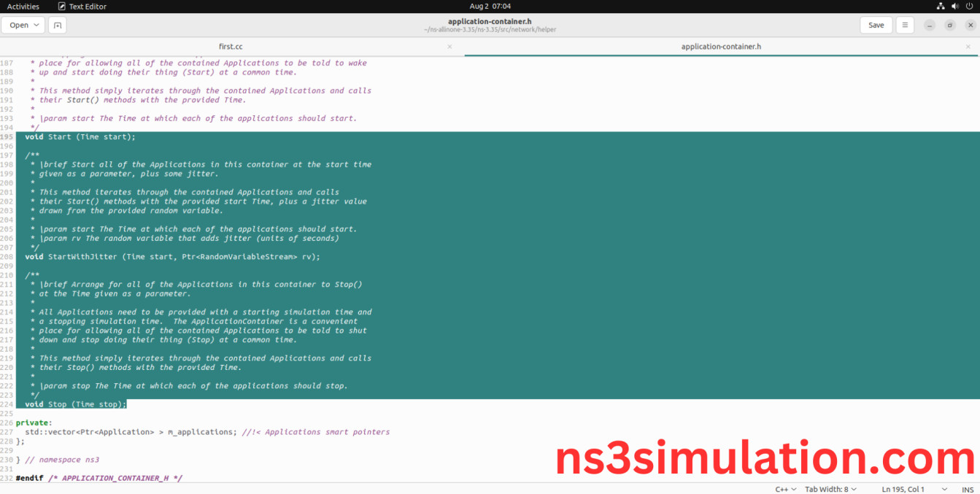The width and height of the screenshot is (980, 494).
Task: Close the first.cc tab
Action: (450, 47)
